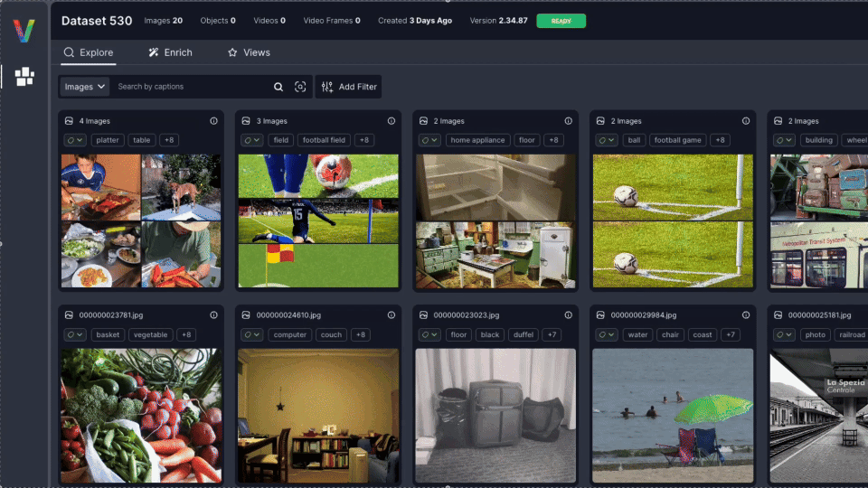The width and height of the screenshot is (868, 488).
Task: Focus the Search by captions field
Action: pos(192,87)
